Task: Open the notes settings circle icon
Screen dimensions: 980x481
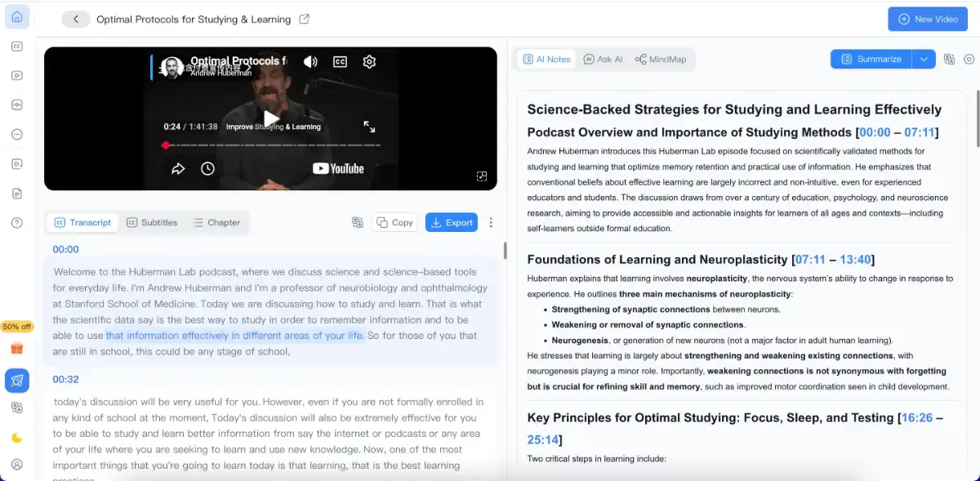Action: (969, 59)
